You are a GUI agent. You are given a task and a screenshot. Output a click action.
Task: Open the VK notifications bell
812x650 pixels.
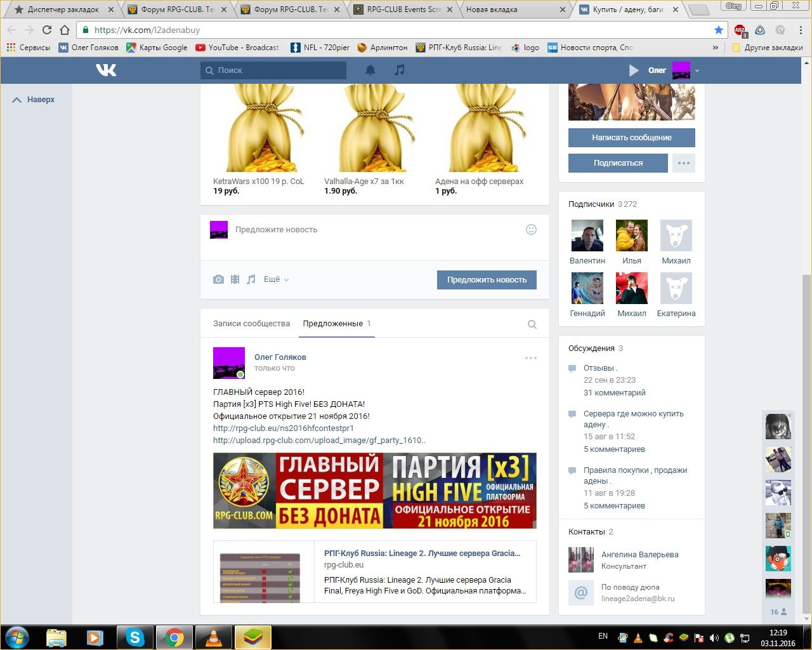point(370,70)
